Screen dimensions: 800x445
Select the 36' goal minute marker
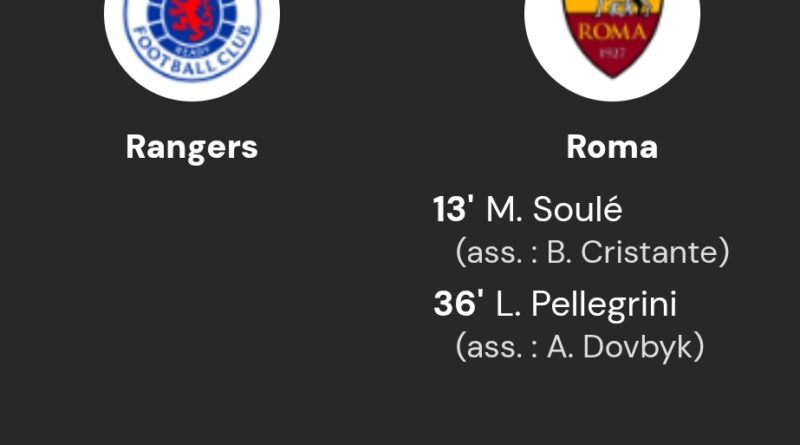coord(459,304)
